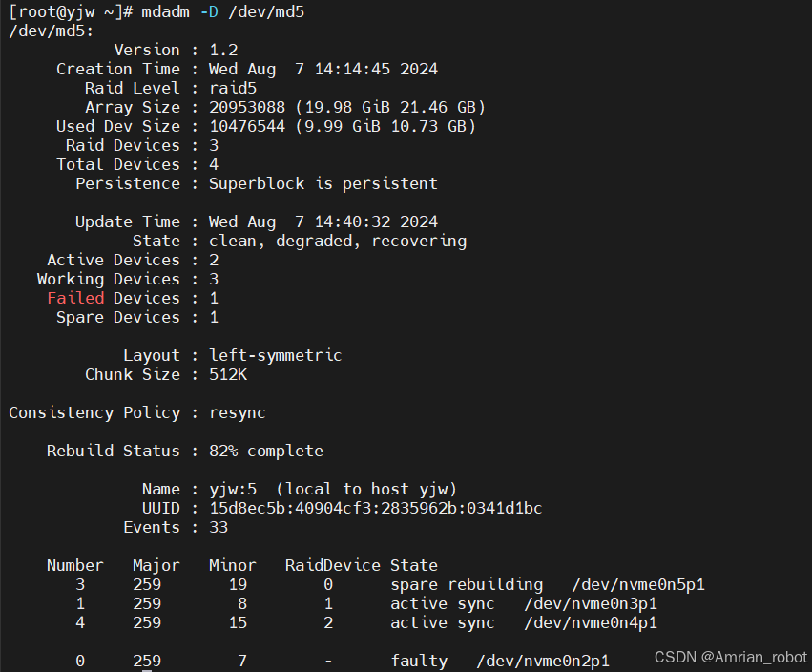Click the /dev/nvme0n5p1 spare rebuilding device
Screen dimensions: 812x672
pos(638,585)
